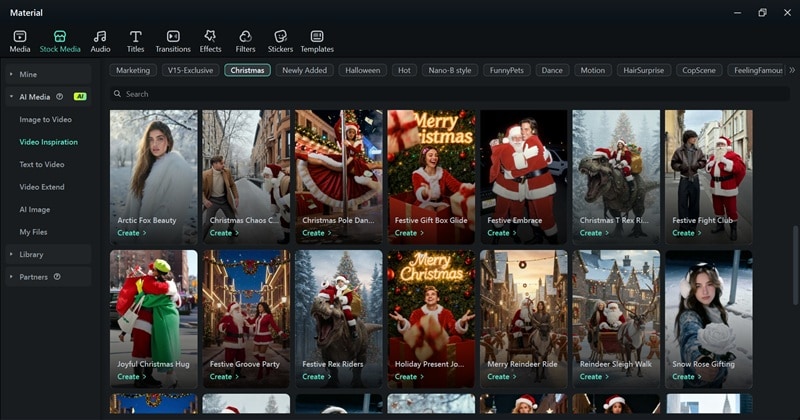The height and width of the screenshot is (420, 800).
Task: Open Video Extend in sidebar
Action: [42, 187]
